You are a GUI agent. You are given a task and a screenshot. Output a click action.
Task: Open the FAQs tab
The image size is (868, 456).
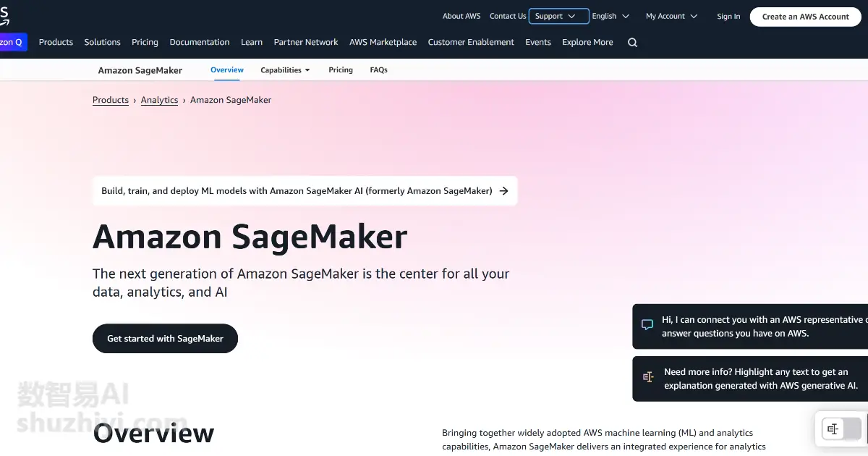click(x=378, y=70)
